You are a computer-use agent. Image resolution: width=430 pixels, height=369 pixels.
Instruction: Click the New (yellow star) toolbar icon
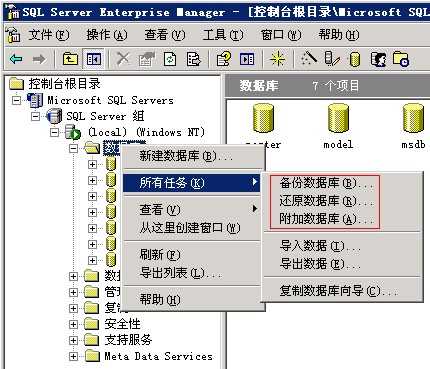tap(277, 59)
